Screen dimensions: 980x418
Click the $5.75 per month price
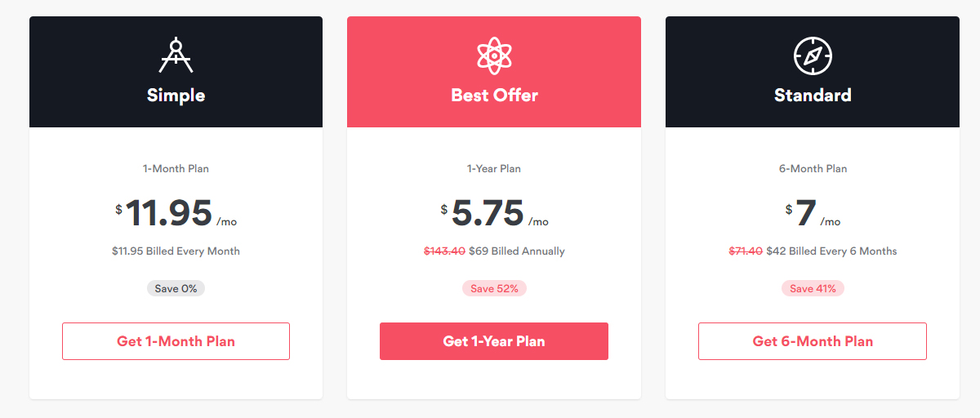coord(494,213)
